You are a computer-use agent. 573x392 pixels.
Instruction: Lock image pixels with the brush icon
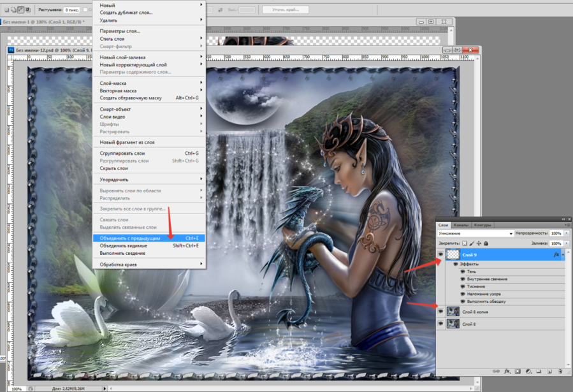pos(472,243)
